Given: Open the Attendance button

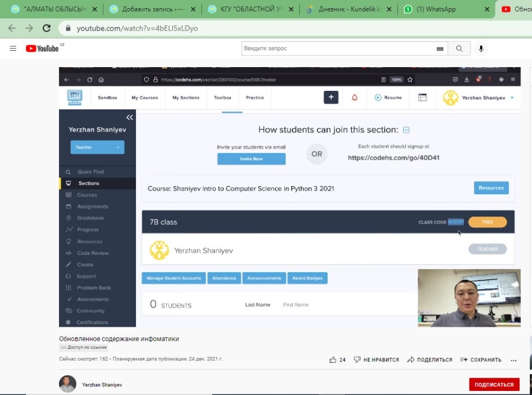Looking at the screenshot, I should coord(224,278).
